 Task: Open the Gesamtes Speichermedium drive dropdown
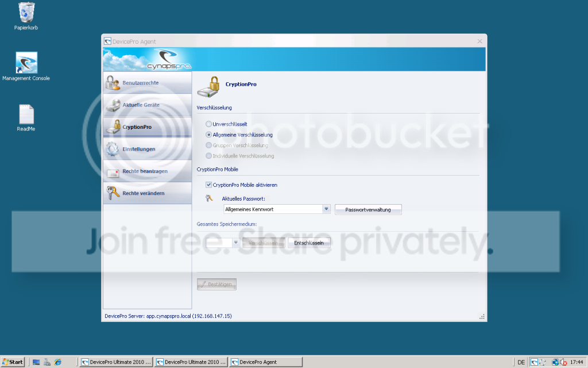click(235, 243)
